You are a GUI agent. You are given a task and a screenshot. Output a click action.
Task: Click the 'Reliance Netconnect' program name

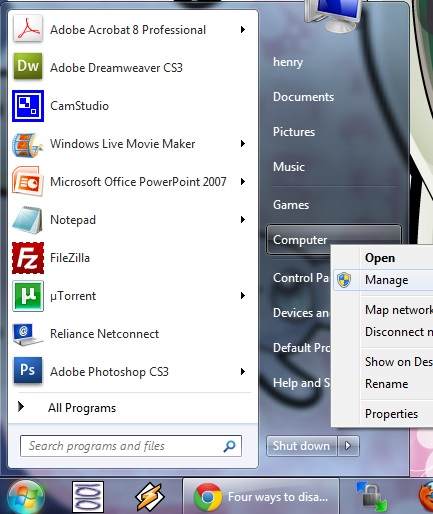click(x=104, y=334)
